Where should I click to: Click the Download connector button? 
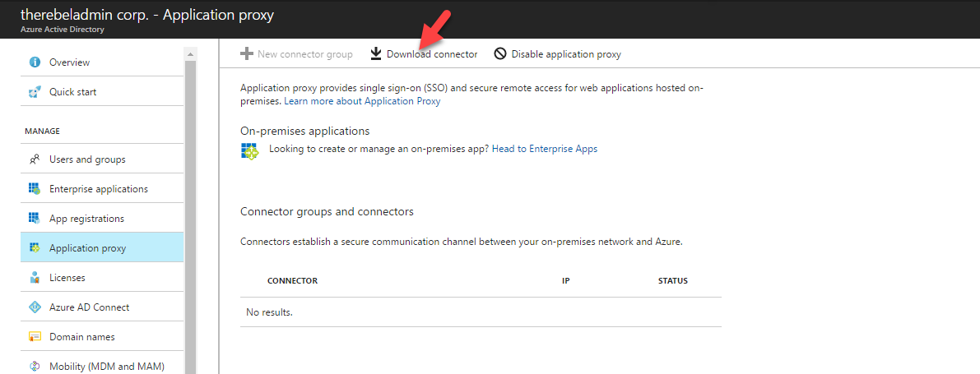point(424,54)
